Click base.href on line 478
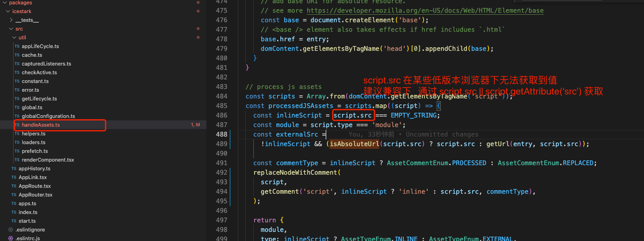This screenshot has width=644, height=241. point(278,39)
